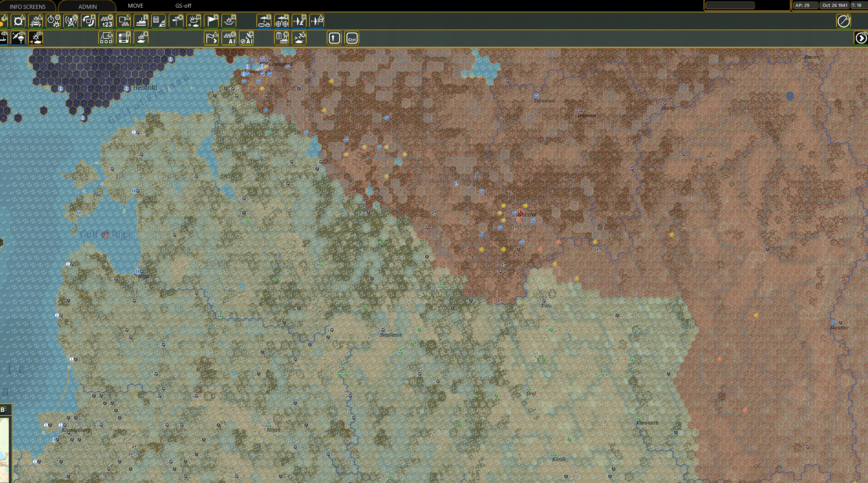Toggle radio tower icon (L)
Image resolution: width=868 pixels, height=483 pixels.
(71, 21)
